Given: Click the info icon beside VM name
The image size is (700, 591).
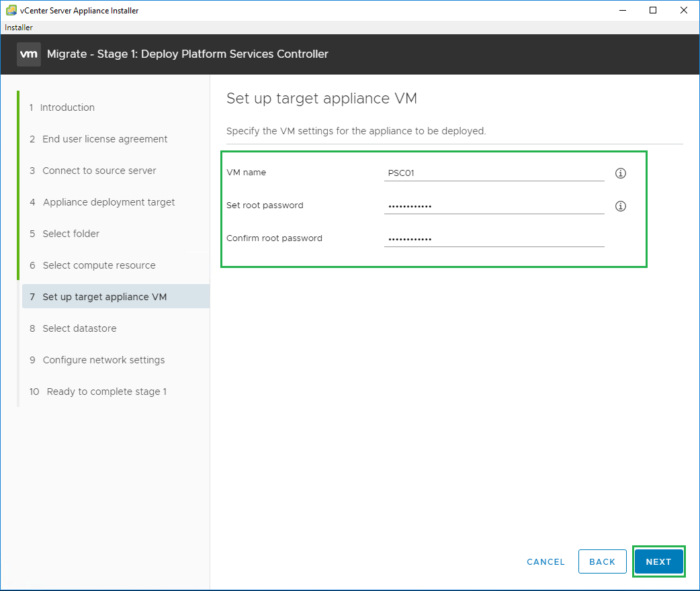Looking at the screenshot, I should (621, 173).
